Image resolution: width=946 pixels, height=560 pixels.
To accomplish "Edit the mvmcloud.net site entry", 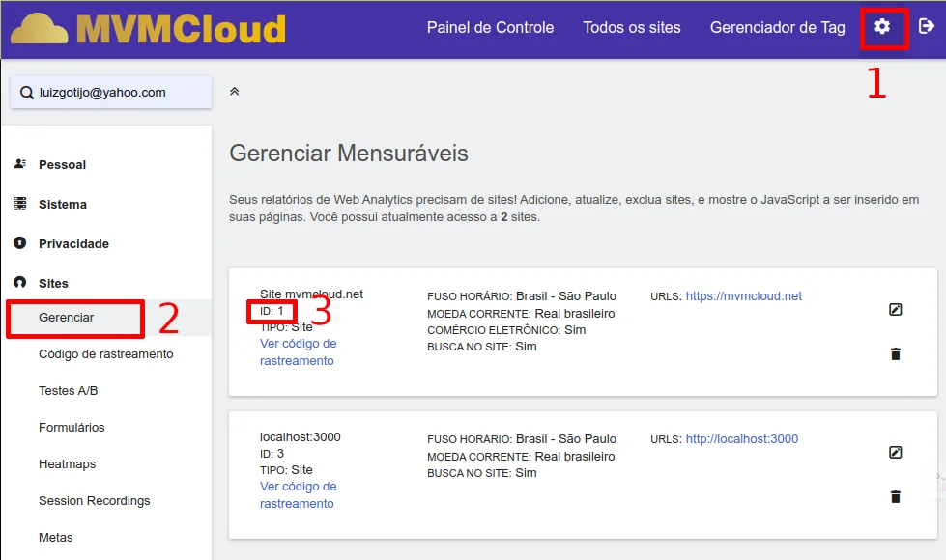I will (x=895, y=310).
